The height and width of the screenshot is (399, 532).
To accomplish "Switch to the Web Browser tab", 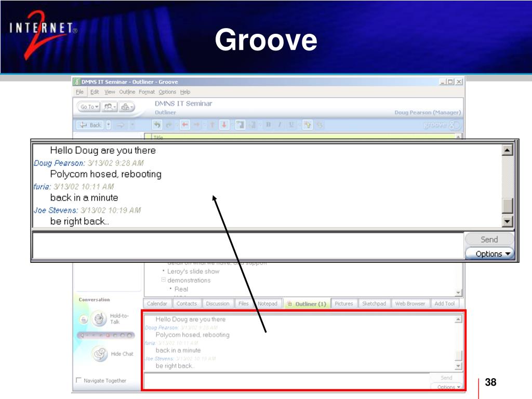I will pos(410,303).
